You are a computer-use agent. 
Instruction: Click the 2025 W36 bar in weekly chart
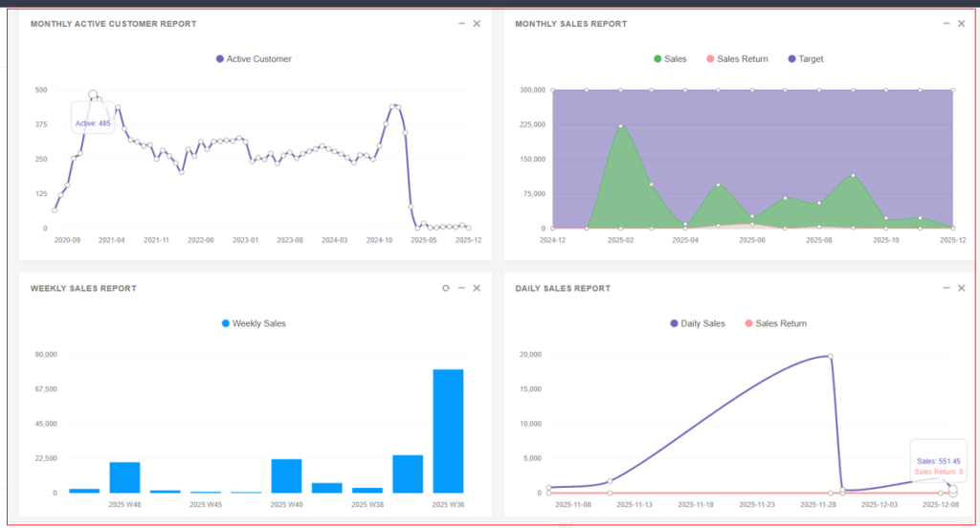pos(448,430)
